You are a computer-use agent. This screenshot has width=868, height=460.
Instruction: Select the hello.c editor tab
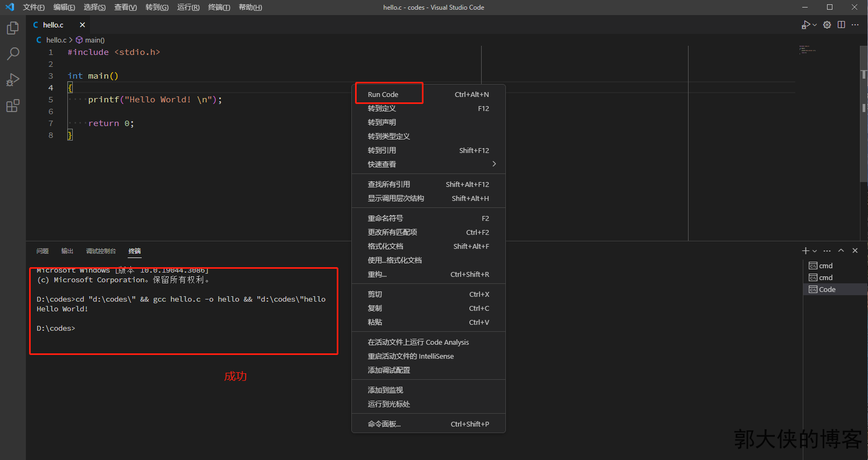pos(59,25)
